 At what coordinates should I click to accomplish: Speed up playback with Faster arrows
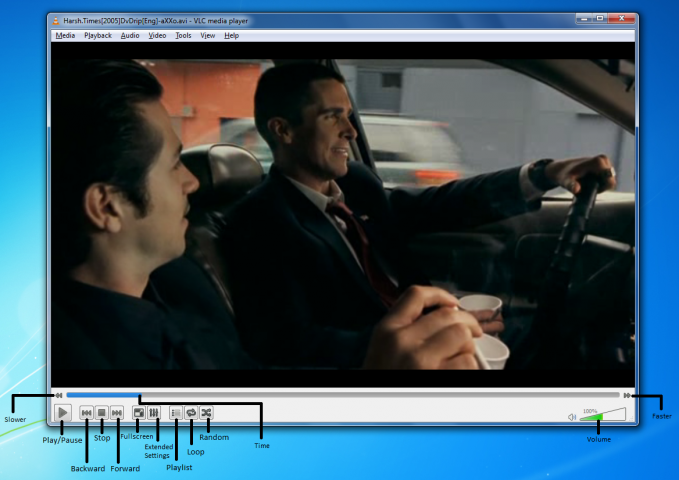pos(627,395)
